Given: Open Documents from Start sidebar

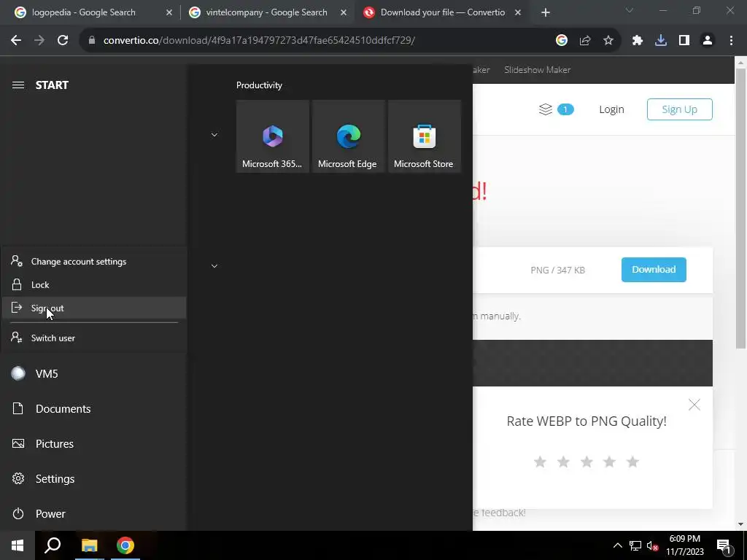Looking at the screenshot, I should [93, 408].
